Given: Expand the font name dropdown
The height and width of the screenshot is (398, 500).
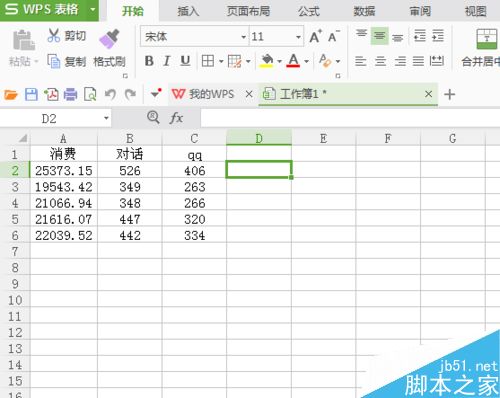Looking at the screenshot, I should 244,37.
